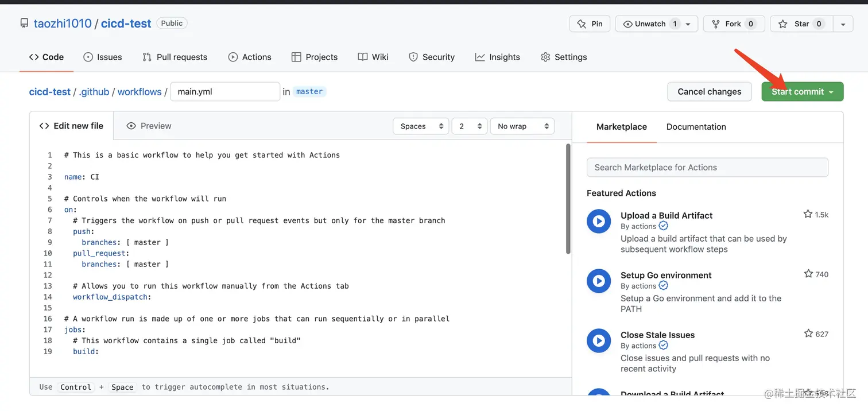868x411 pixels.
Task: Click the code brackets icon in Edit new file
Action: pos(44,126)
